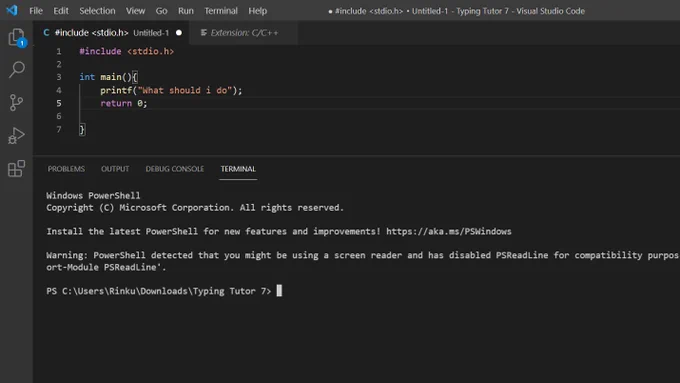Click the 'Copyright (C) Microsoft Corporation' line
Viewport: 680px width, 383px height.
click(x=195, y=208)
